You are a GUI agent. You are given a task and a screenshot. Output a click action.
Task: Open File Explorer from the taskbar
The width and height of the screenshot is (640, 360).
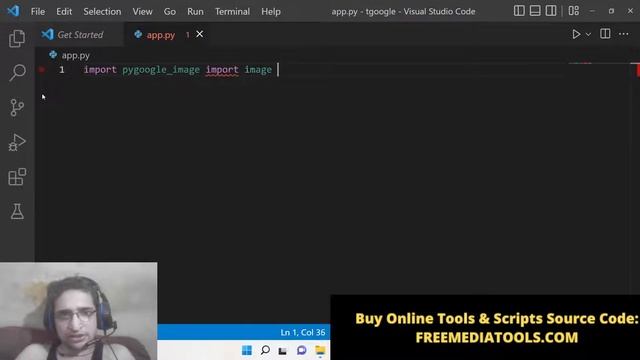[x=320, y=350]
